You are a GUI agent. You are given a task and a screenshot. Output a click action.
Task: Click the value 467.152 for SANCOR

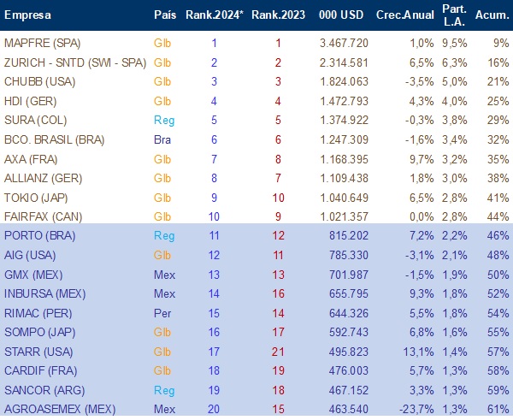pos(349,391)
